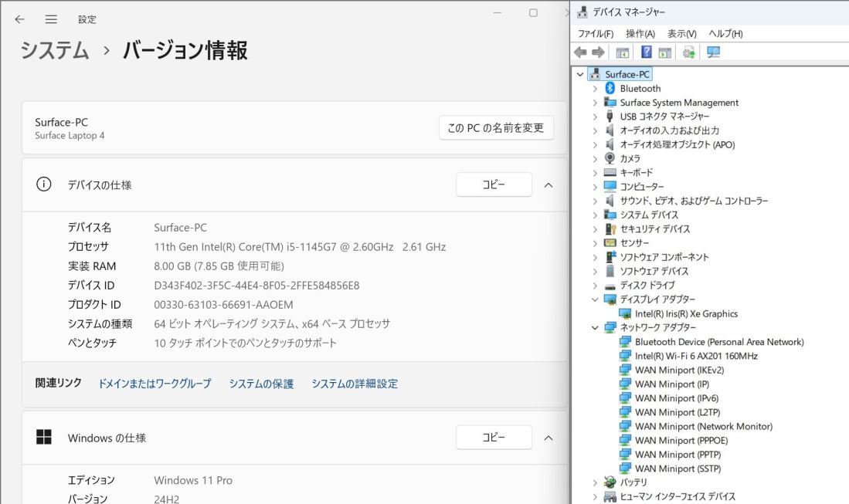Click the ヒューマン インターフェイス デバイス icon
Viewport: 849px width, 504px height.
[610, 496]
